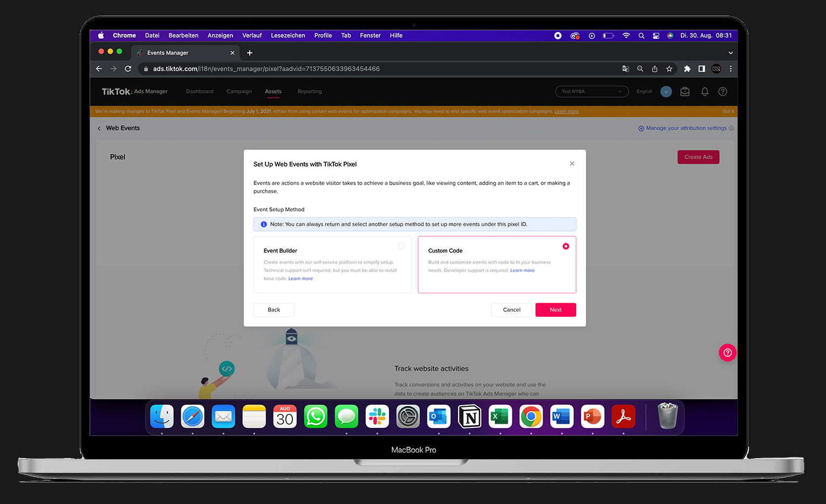
Task: Open the Trash in the dock
Action: tap(667, 416)
